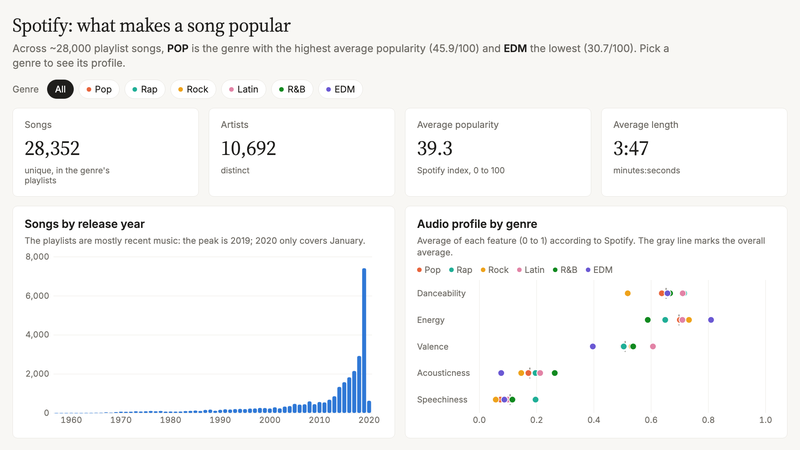Screen dimensions: 800x450
Task: Click the 8,000 y-axis tick label
Action: (37, 257)
